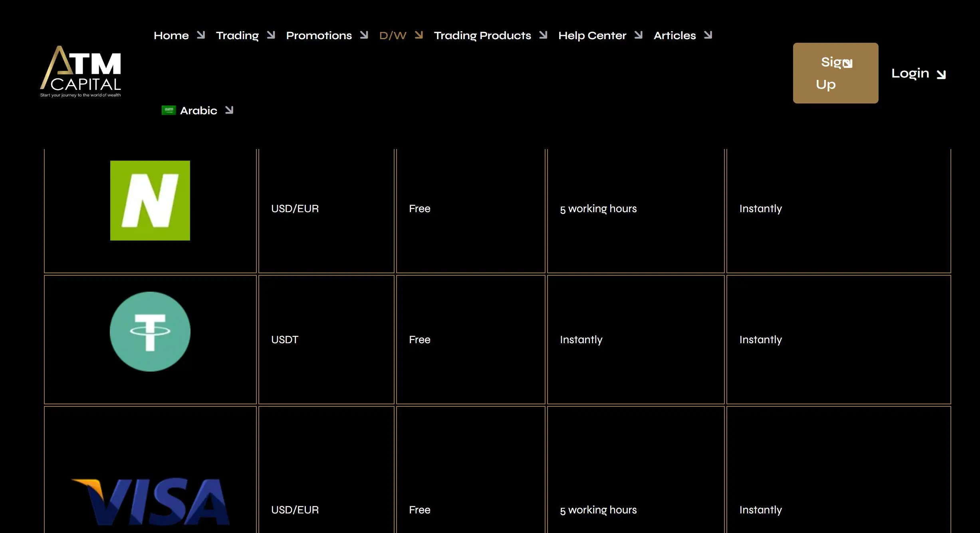The image size is (980, 533).
Task: Click the Neteller logo in the table
Action: (150, 201)
